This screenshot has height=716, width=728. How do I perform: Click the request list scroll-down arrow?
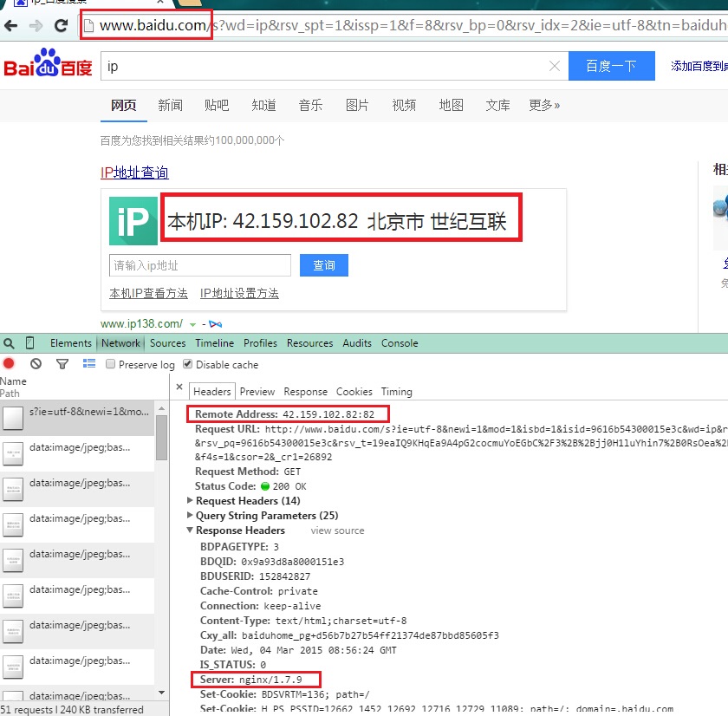(161, 693)
